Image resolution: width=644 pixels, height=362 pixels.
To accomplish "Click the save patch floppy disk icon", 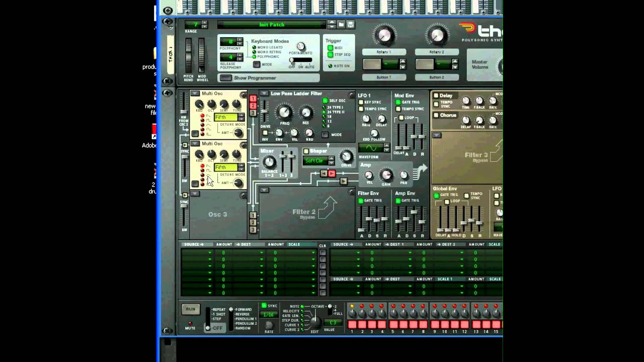I will coord(350,24).
